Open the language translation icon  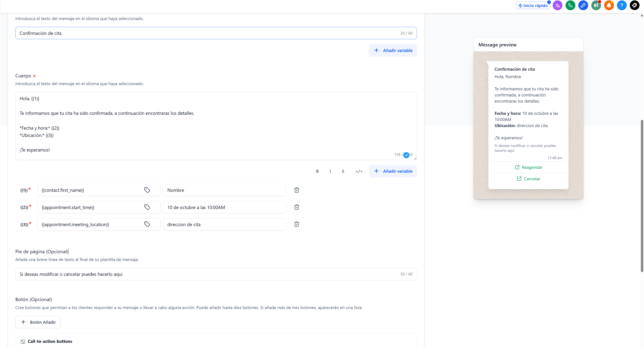coord(558,5)
